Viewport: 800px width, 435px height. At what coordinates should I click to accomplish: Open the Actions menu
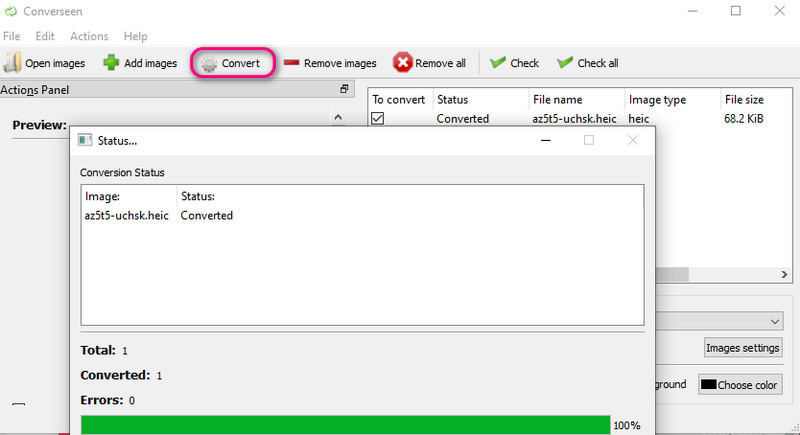click(89, 36)
